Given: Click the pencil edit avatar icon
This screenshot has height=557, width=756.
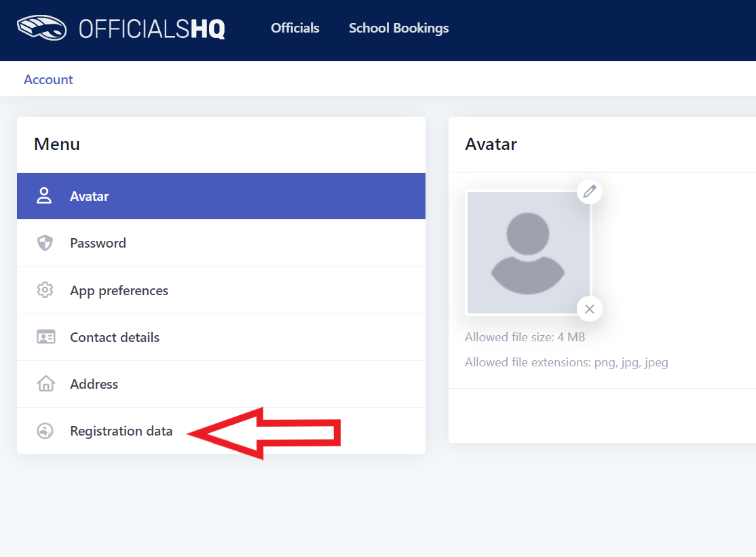Looking at the screenshot, I should pyautogui.click(x=590, y=191).
